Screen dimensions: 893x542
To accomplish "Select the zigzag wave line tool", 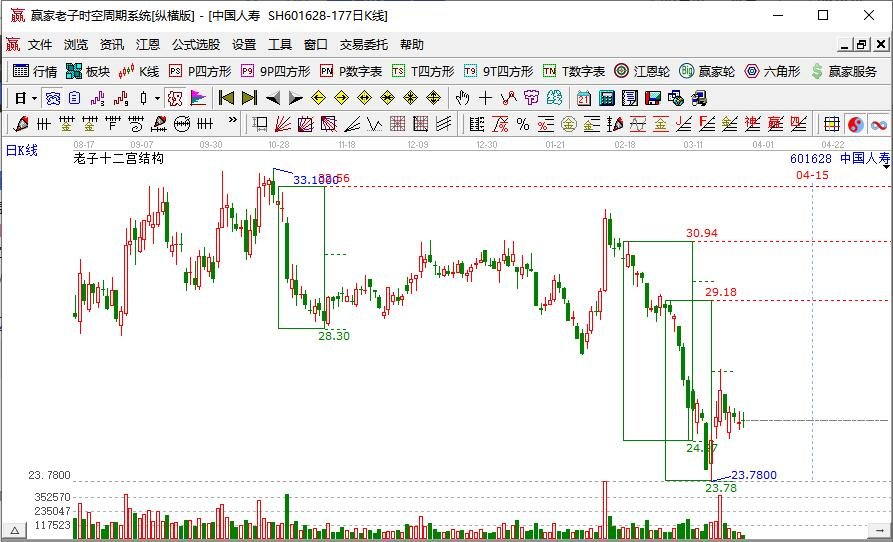I will point(375,124).
